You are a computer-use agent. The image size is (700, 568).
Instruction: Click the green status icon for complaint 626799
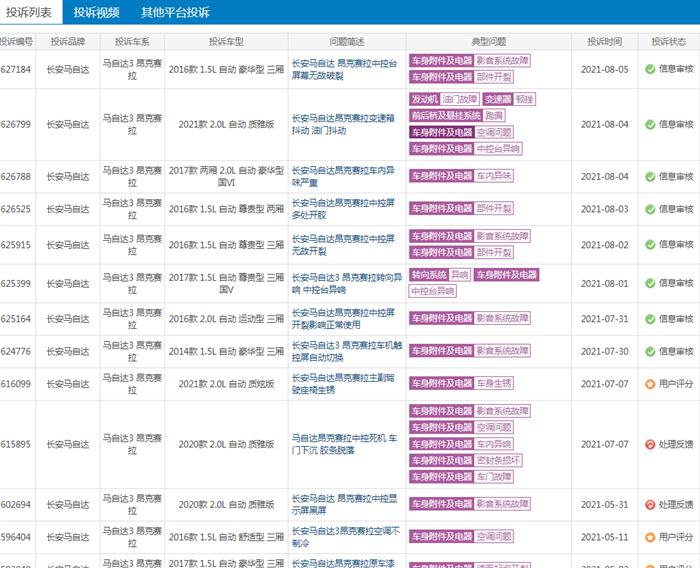(650, 125)
